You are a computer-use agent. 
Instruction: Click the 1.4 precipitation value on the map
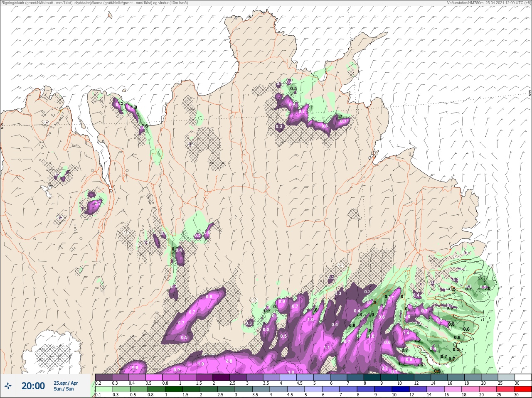(x=406, y=333)
